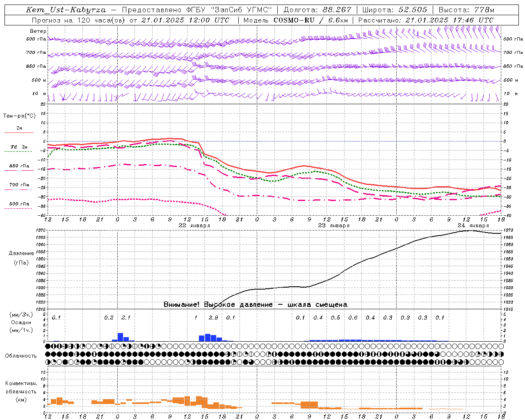Click the Давление pressure panel label

tap(21, 253)
